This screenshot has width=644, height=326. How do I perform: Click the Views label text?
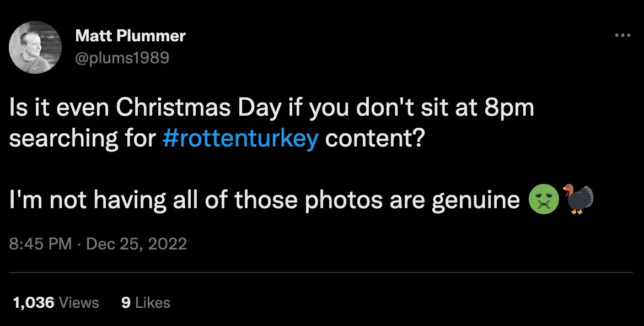coord(80,302)
